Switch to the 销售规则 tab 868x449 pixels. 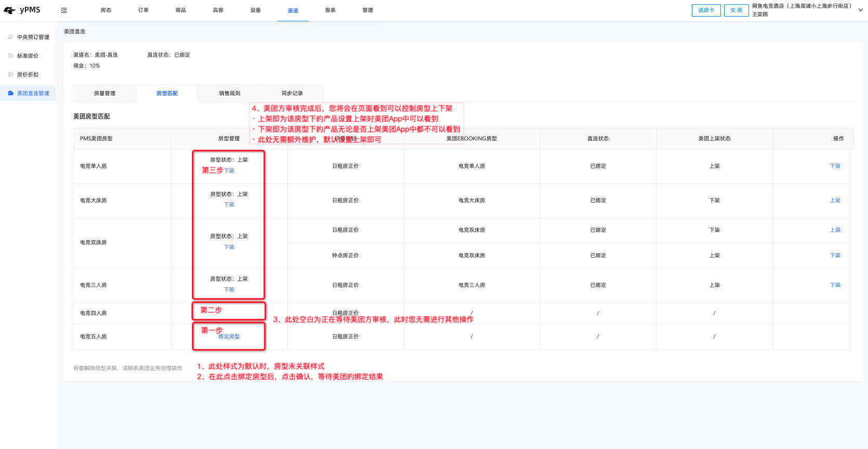230,94
